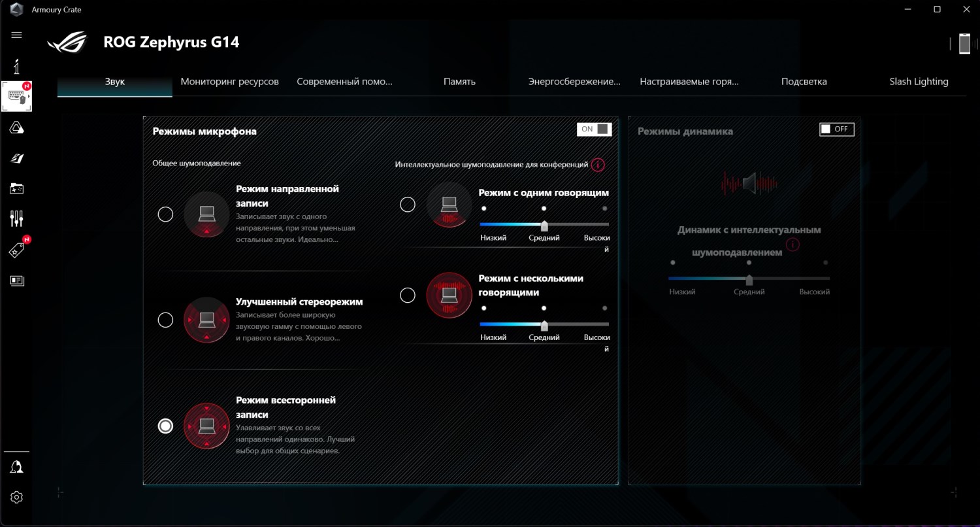This screenshot has height=527, width=980.
Task: Open User Center bell icon in sidebar
Action: point(17,467)
